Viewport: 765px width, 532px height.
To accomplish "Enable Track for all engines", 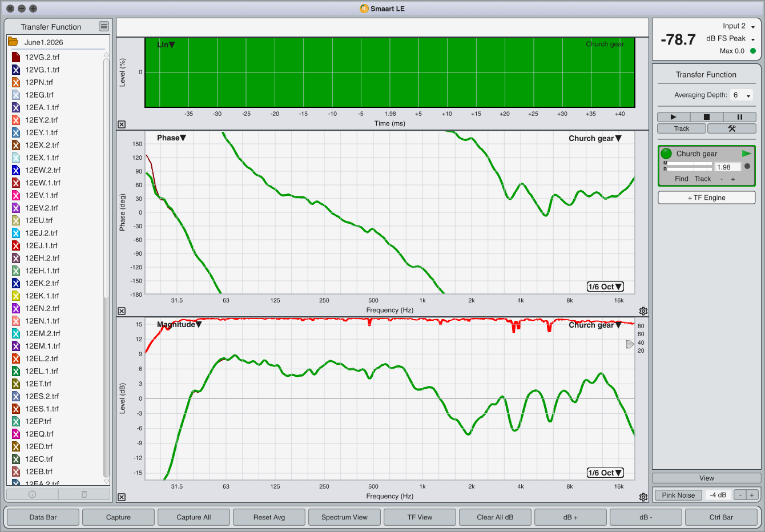I will [x=682, y=128].
